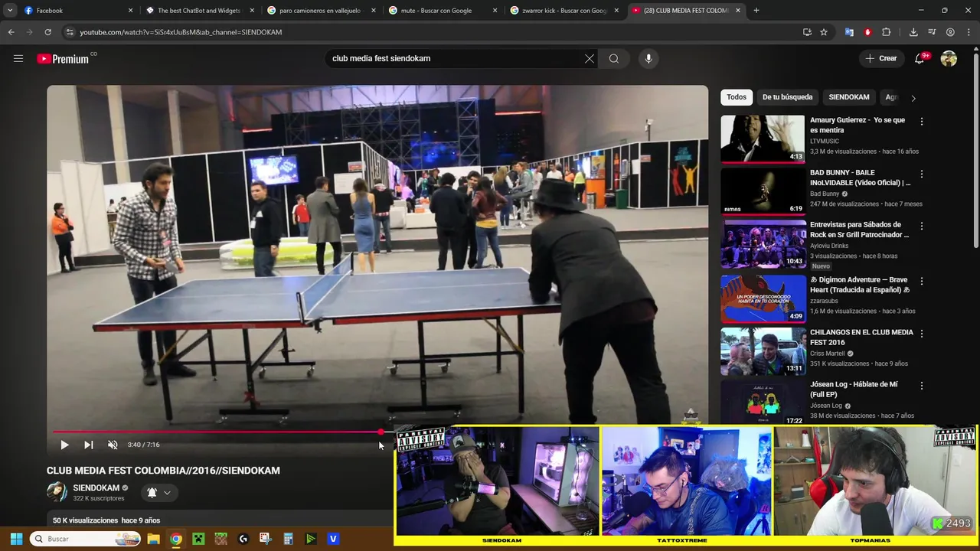
Task: Go back with the browser back arrow
Action: tap(11, 32)
